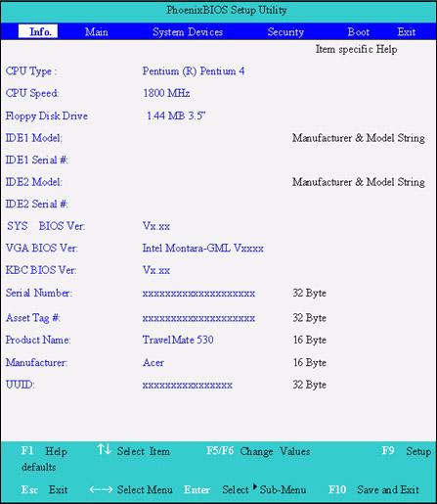This screenshot has width=437, height=504.
Task: Select the Asset Tag # label
Action: click(33, 318)
